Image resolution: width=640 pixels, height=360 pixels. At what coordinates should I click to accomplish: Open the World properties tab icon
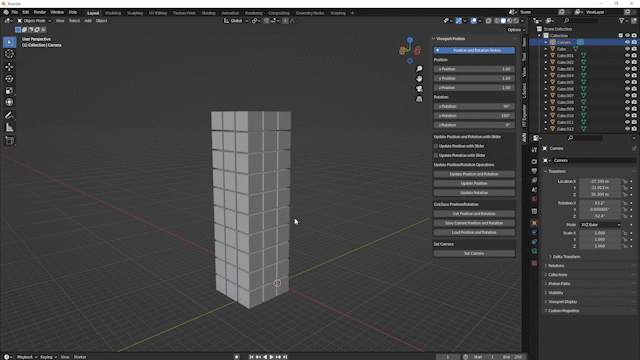(x=534, y=199)
